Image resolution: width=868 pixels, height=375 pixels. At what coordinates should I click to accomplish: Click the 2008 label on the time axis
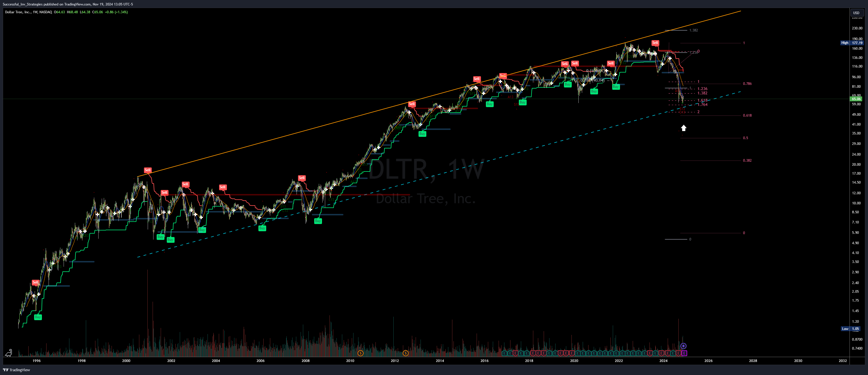(x=305, y=361)
